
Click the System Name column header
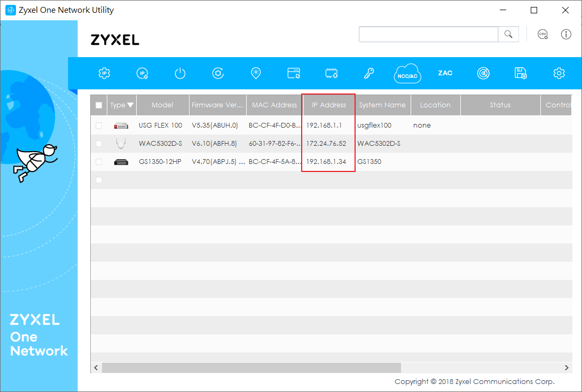pyautogui.click(x=382, y=105)
